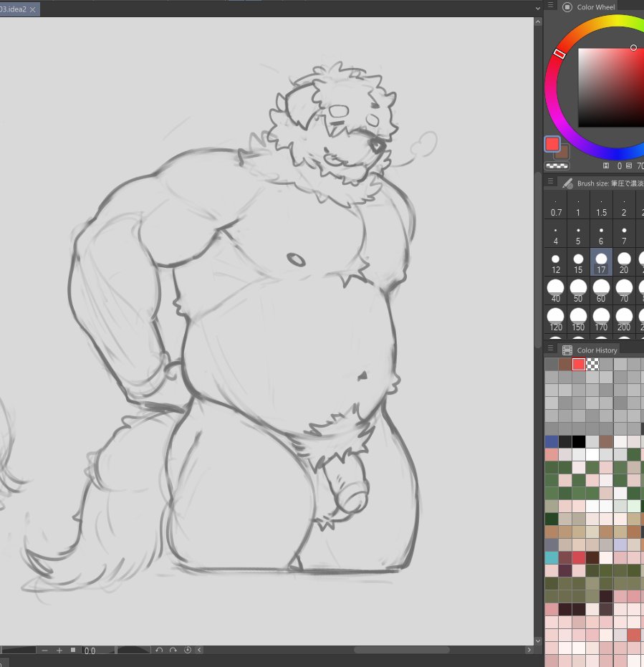Choose brush size 50
This screenshot has height=667, width=644.
578,292
